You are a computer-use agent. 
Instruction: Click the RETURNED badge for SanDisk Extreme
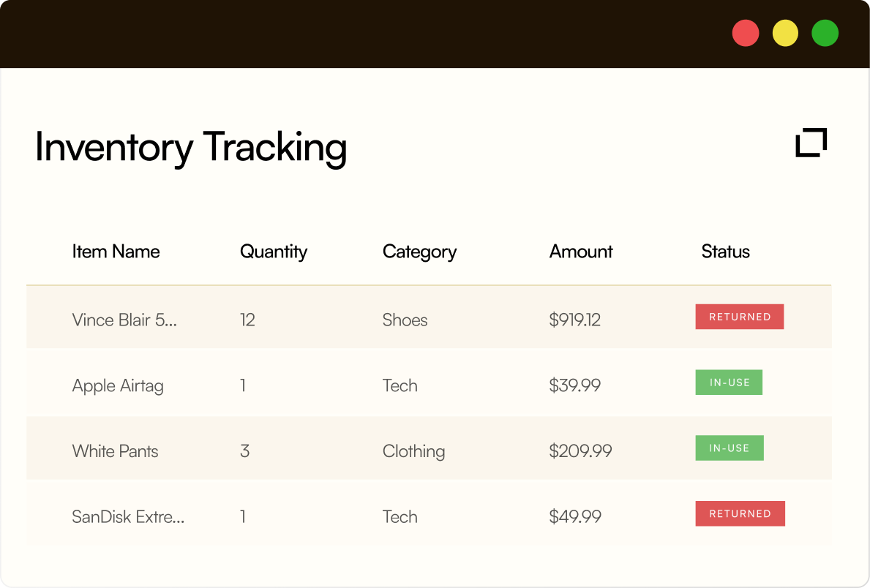pyautogui.click(x=740, y=513)
